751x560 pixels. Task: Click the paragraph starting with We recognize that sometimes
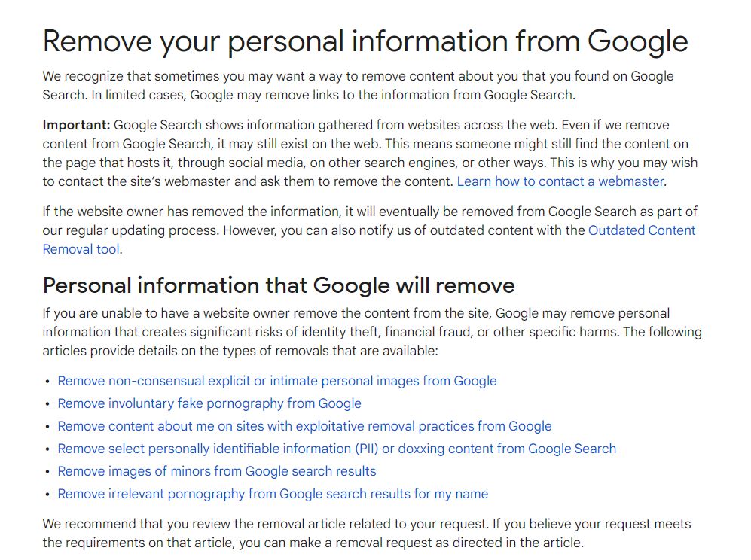(x=358, y=85)
